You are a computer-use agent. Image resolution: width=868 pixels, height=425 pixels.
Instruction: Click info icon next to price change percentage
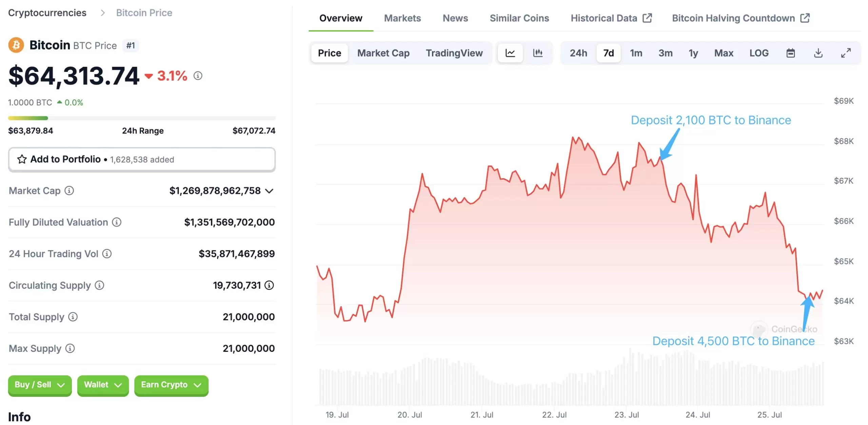click(x=198, y=76)
